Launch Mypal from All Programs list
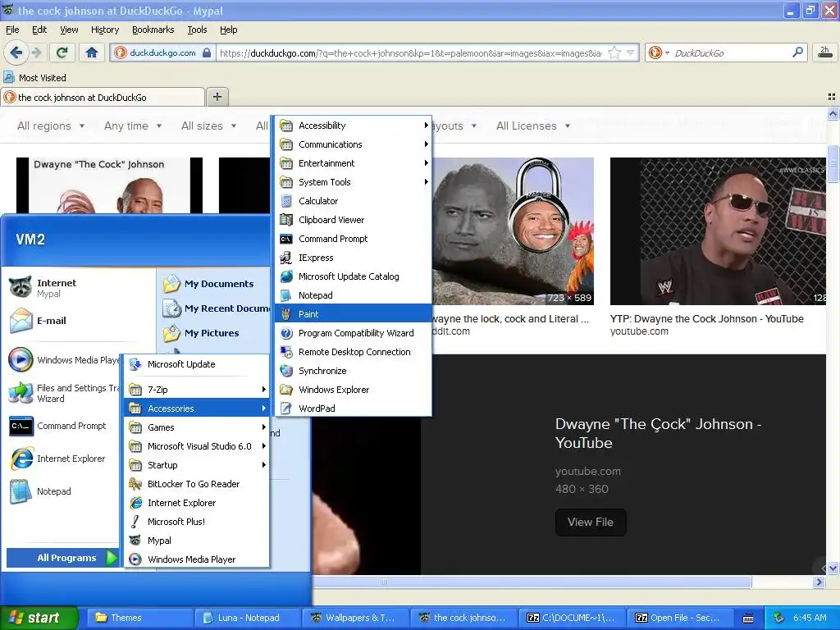The width and height of the screenshot is (840, 630). tap(197, 541)
